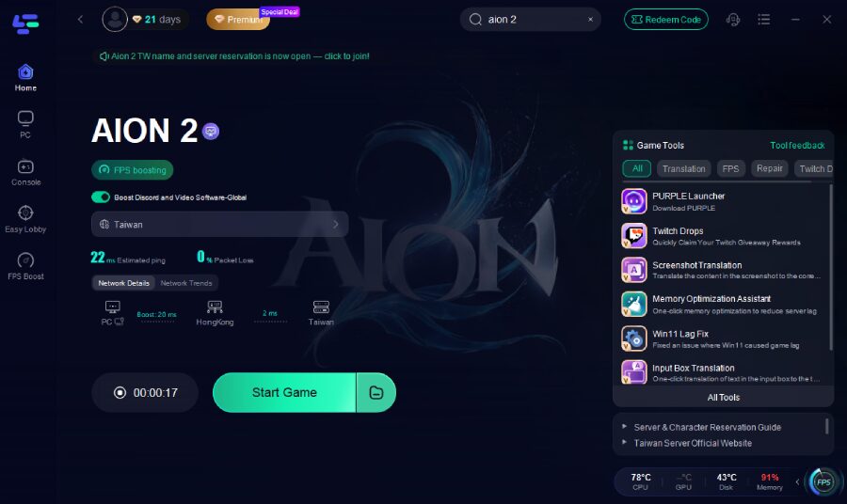Open the PURPLE Launcher tool
The width and height of the screenshot is (847, 504).
click(x=721, y=201)
